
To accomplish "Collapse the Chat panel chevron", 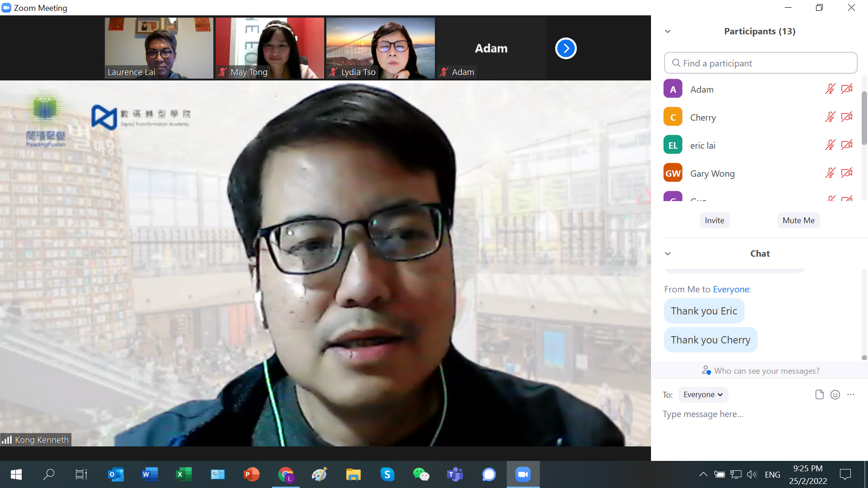I will 668,253.
